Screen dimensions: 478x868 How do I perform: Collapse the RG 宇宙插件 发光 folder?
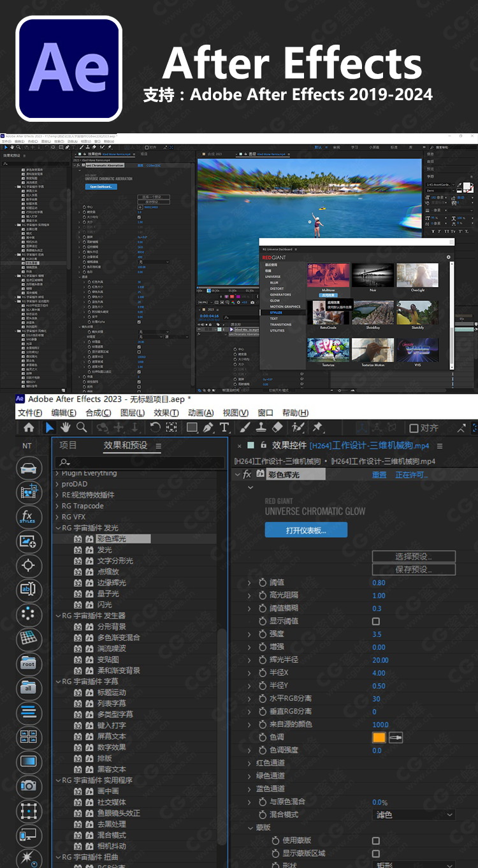pyautogui.click(x=58, y=528)
